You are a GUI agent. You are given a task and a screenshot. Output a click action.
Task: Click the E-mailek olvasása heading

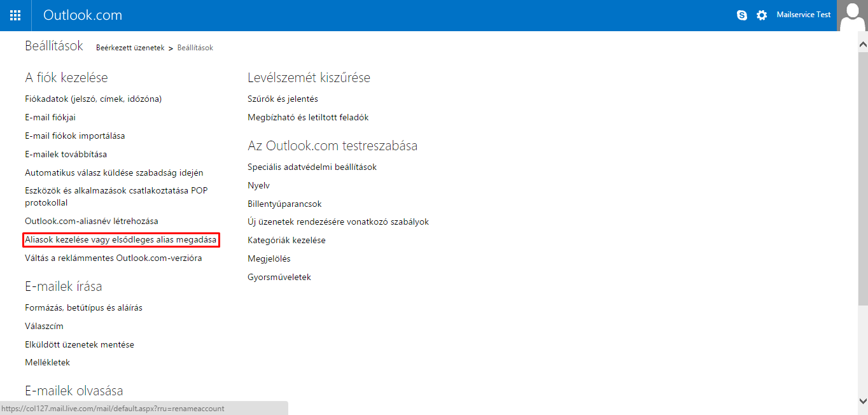pyautogui.click(x=74, y=390)
